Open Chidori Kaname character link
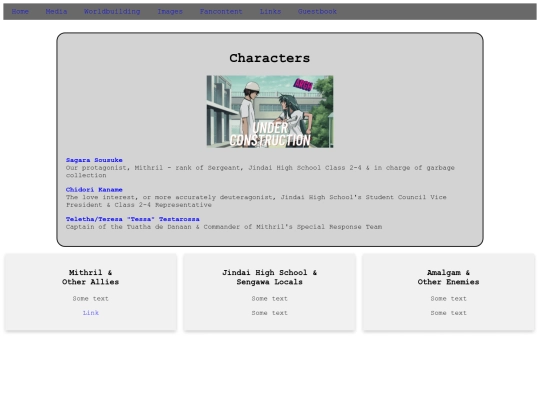The image size is (540, 405). (x=94, y=190)
